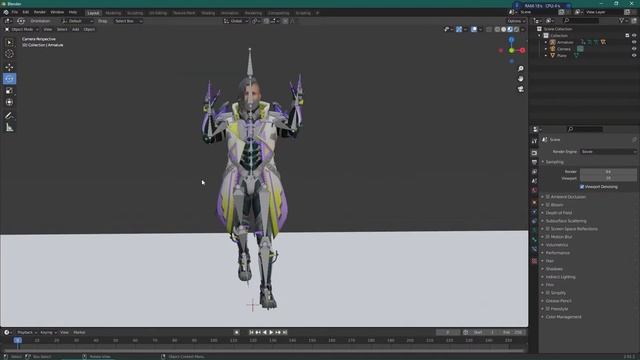Screen dimensions: 640x360
Task: Click the Render samples value field
Action: coord(608,172)
